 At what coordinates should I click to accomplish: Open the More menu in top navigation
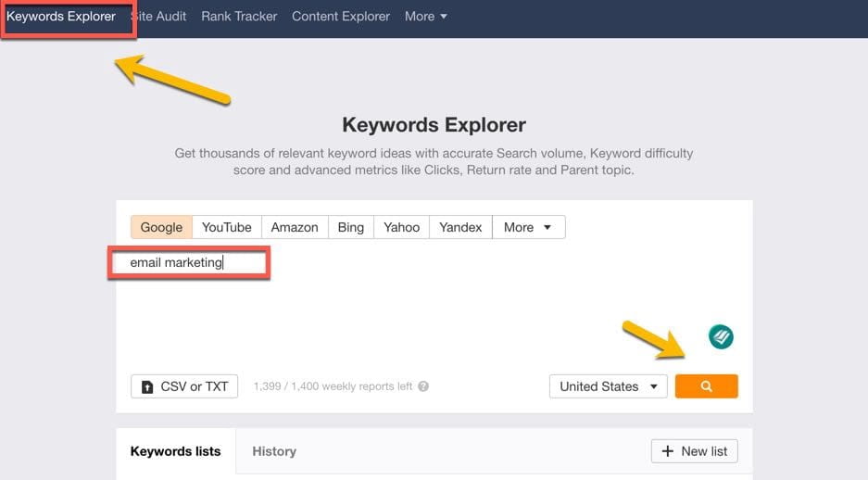click(x=425, y=17)
